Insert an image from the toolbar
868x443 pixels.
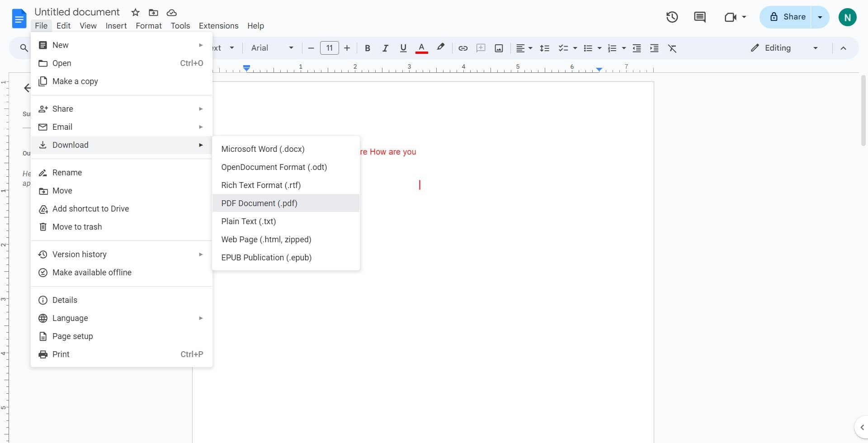pyautogui.click(x=499, y=48)
